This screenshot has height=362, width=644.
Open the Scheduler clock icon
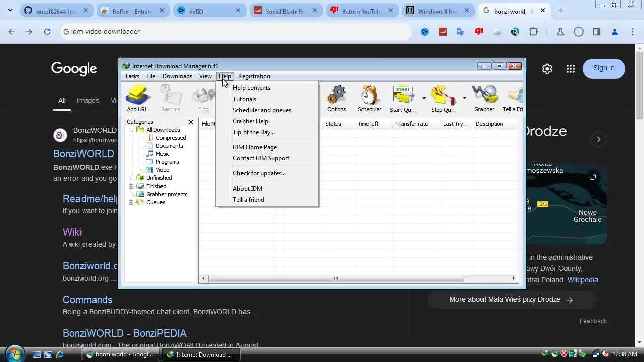pyautogui.click(x=369, y=99)
